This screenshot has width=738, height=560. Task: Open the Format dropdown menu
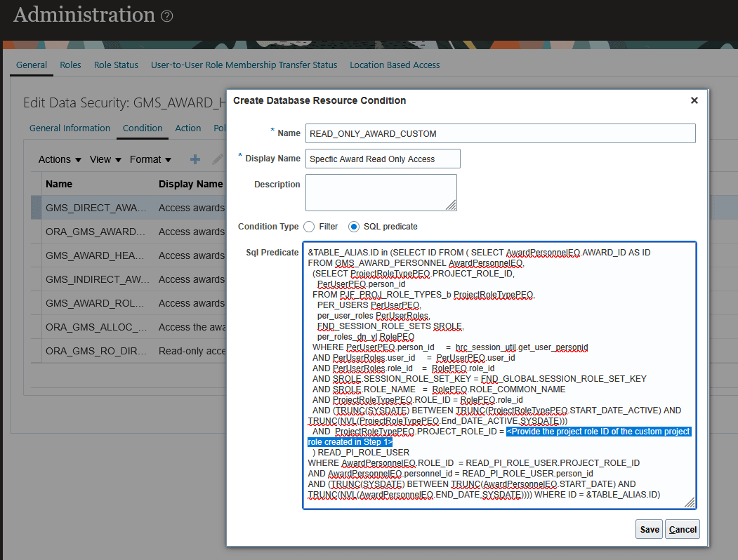150,159
